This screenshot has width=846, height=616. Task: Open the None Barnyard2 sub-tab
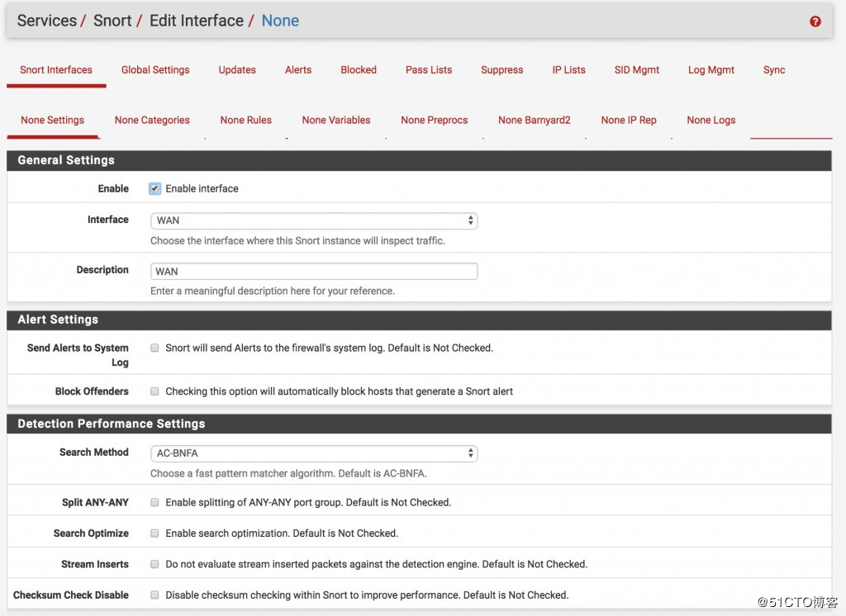click(534, 121)
